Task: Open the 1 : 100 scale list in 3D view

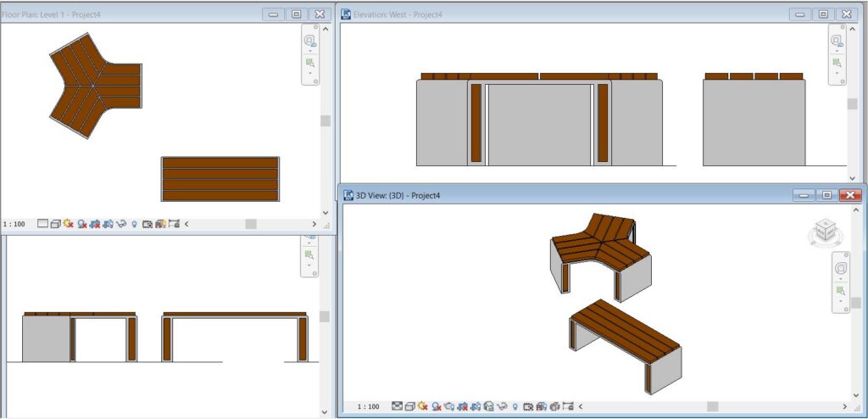Action: tap(368, 407)
